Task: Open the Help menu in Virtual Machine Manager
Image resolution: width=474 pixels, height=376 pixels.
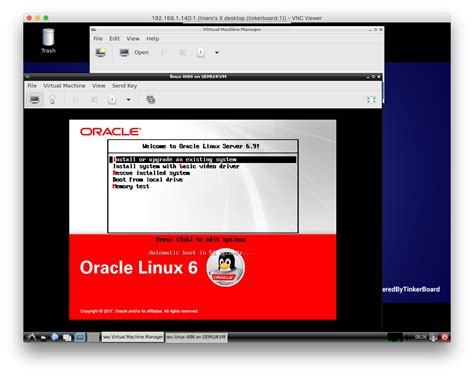Action: click(152, 38)
